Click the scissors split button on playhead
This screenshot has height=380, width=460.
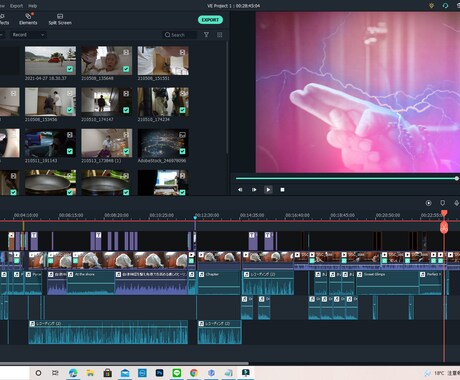point(444,228)
